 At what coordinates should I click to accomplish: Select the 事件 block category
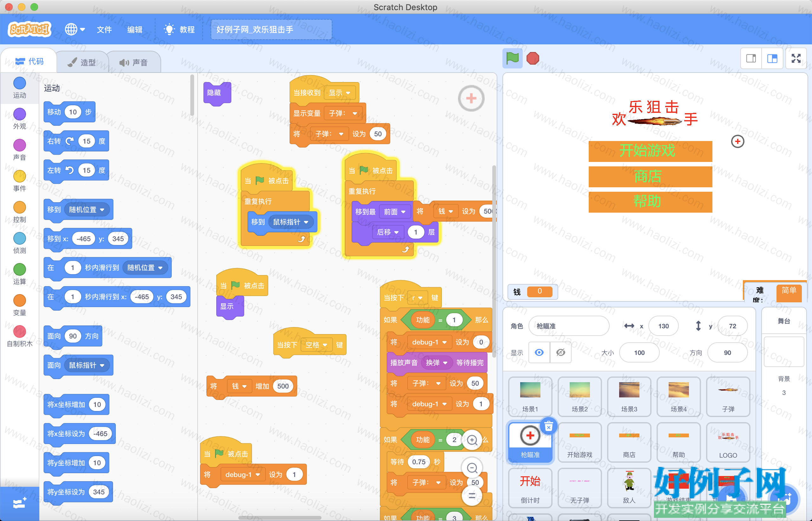pyautogui.click(x=20, y=181)
